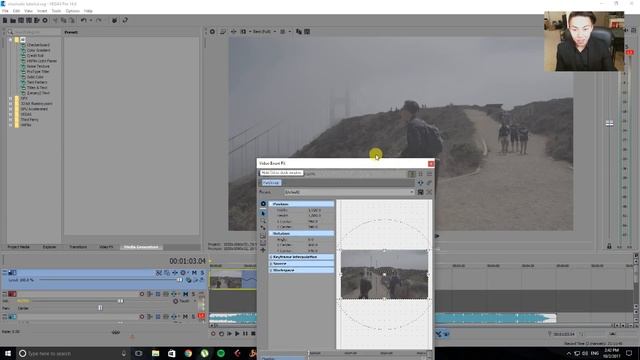Click the cropped clip thumbnail in Pan/Crop workspace

coord(384,275)
